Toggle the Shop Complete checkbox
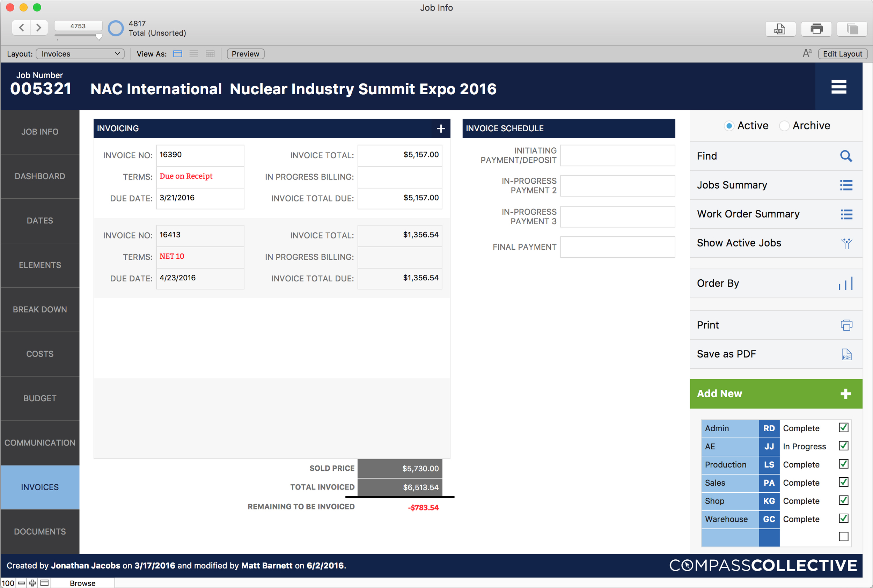The height and width of the screenshot is (588, 873). [843, 501]
